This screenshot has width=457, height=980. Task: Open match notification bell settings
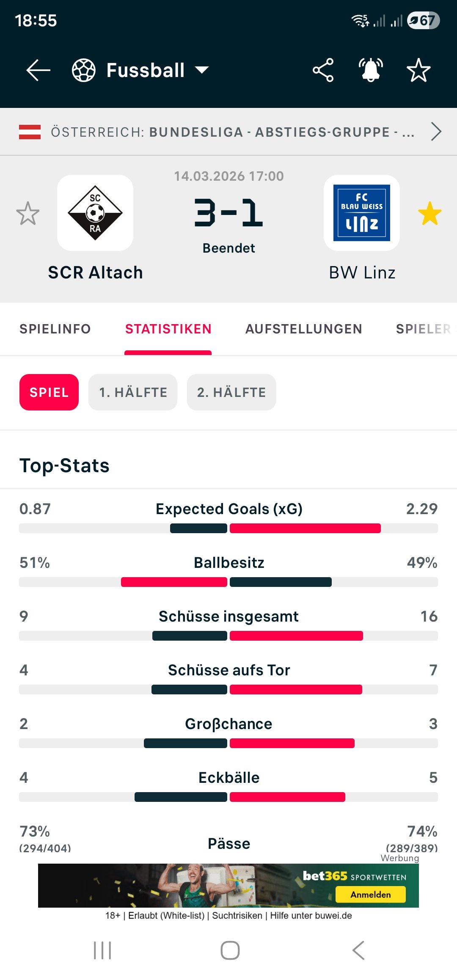click(371, 70)
